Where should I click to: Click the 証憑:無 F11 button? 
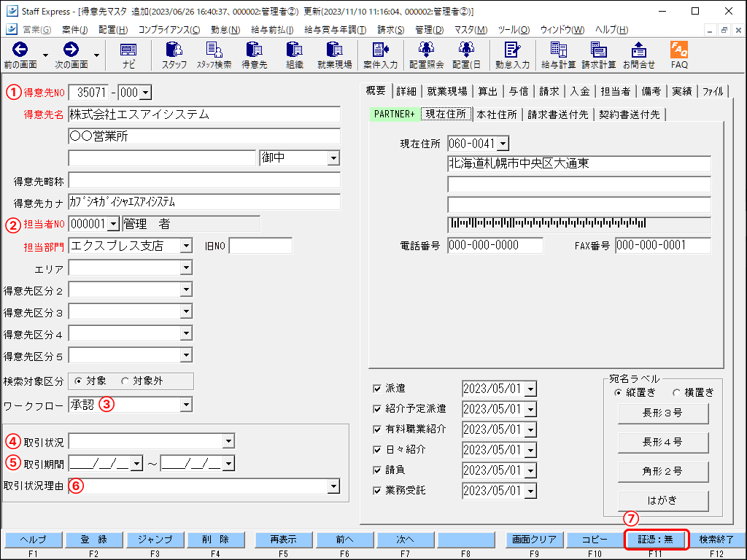(656, 540)
